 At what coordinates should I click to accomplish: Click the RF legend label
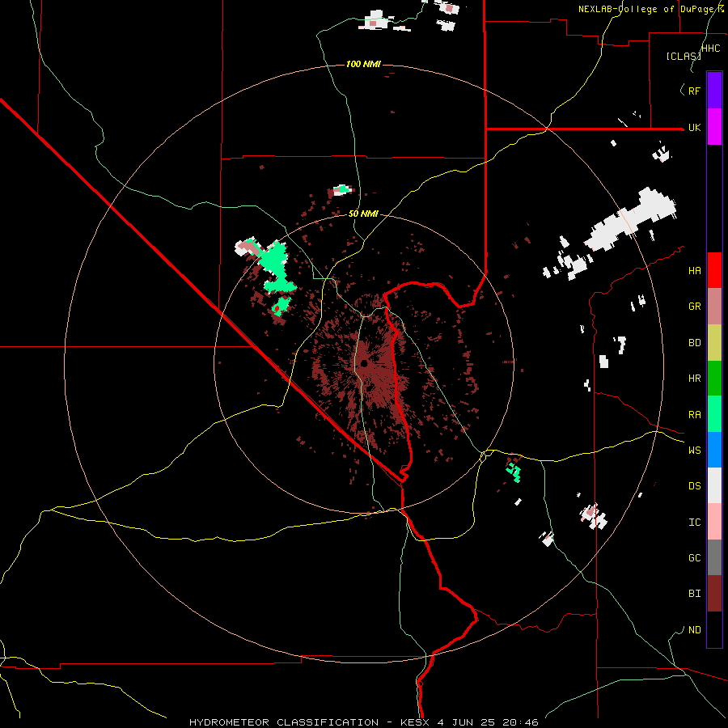click(694, 91)
